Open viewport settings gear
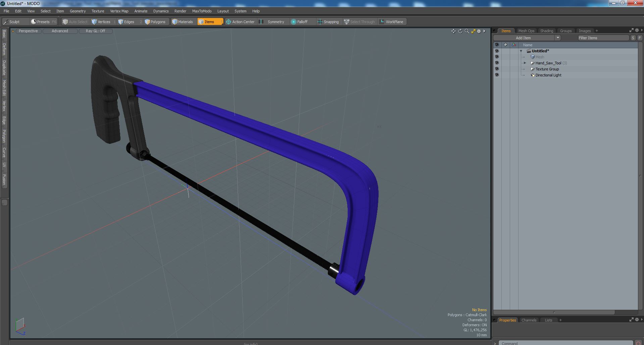 coord(479,31)
